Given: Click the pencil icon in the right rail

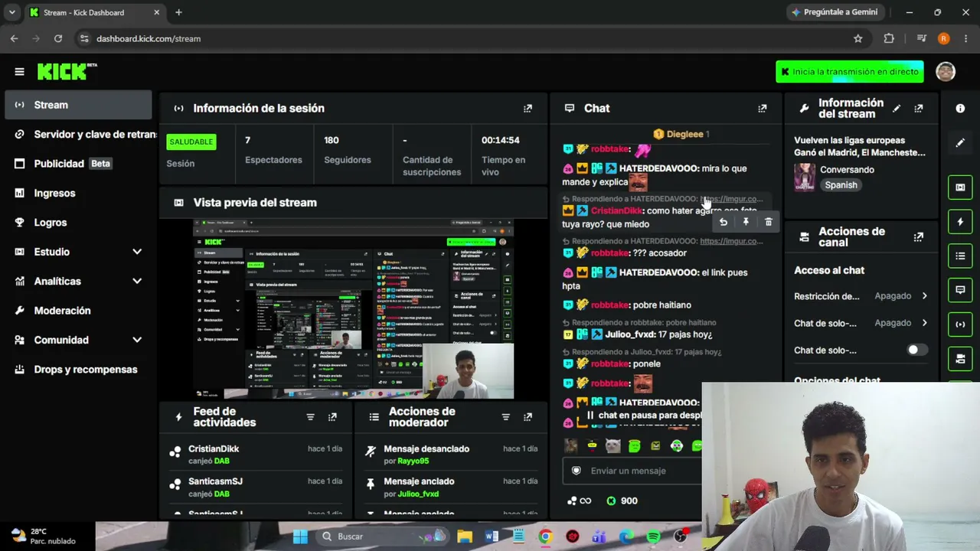Looking at the screenshot, I should 960,142.
